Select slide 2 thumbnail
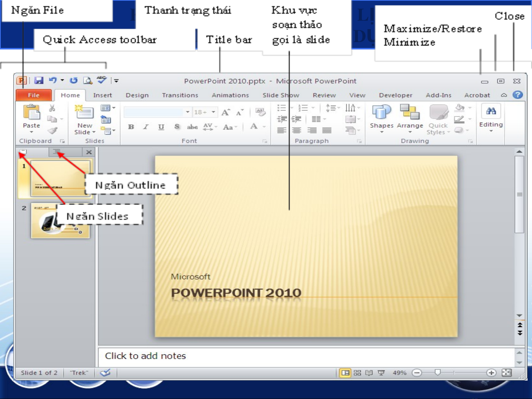 click(x=60, y=221)
